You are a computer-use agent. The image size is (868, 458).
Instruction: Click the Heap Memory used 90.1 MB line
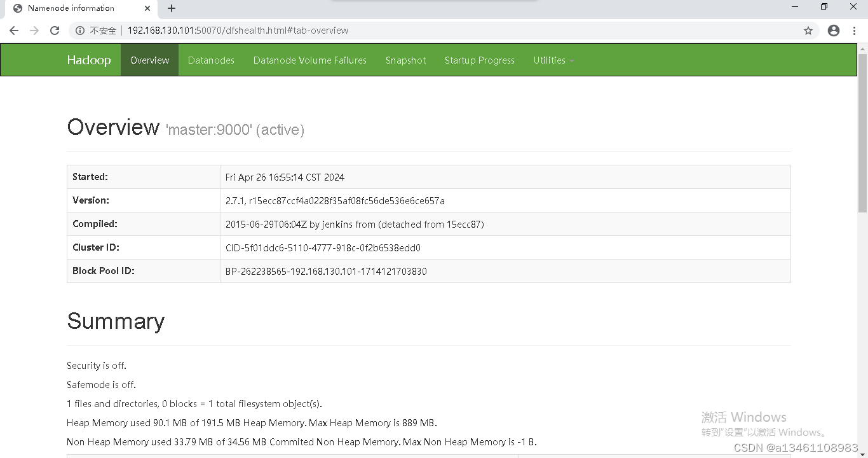[x=252, y=423]
